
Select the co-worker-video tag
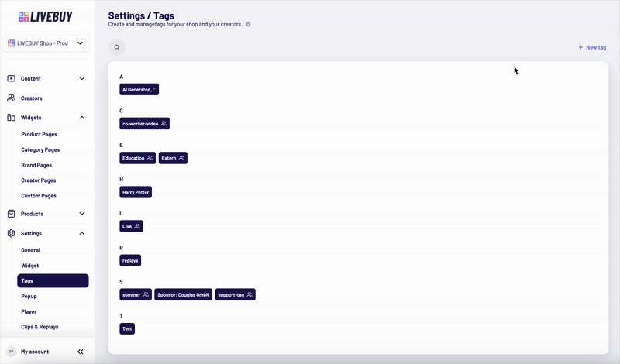(x=145, y=124)
